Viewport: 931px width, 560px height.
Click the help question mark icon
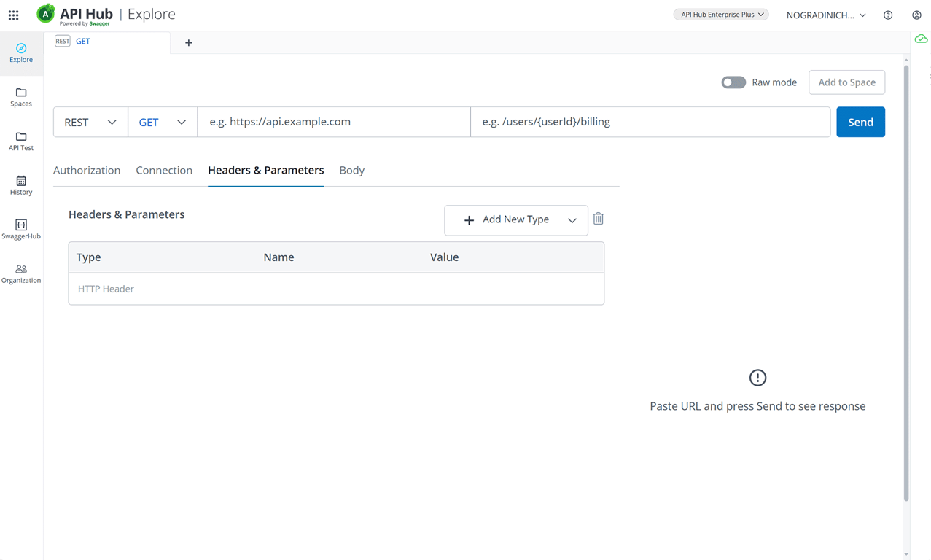(888, 15)
